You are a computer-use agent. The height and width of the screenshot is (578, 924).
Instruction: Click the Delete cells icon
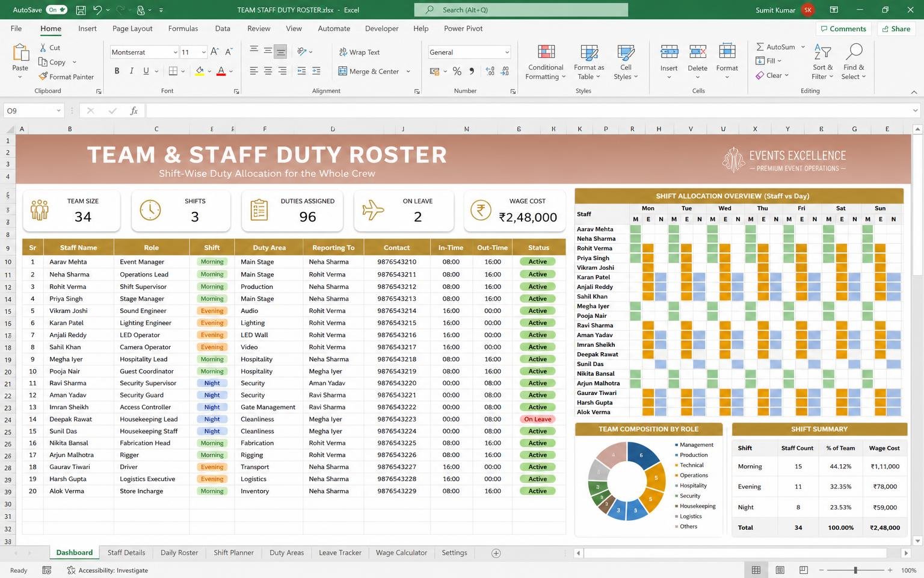[x=698, y=52]
